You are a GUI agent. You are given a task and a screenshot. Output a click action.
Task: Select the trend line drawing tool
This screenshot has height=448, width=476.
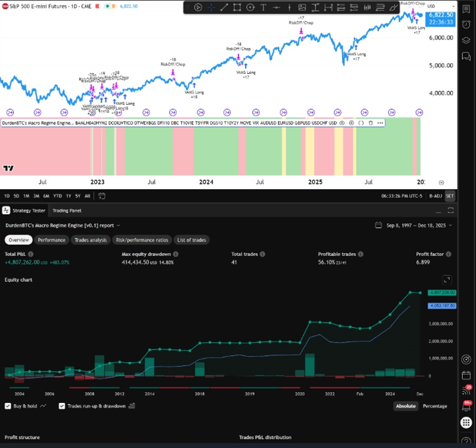click(224, 7)
